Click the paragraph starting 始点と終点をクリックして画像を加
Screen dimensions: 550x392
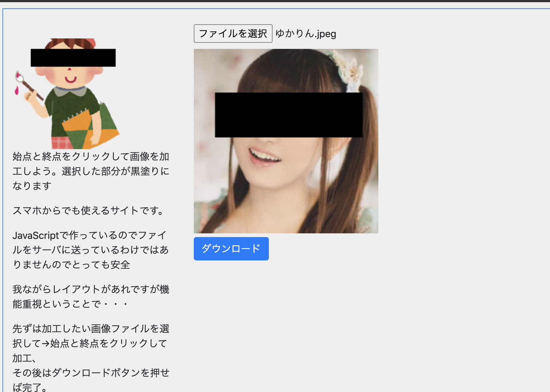point(91,171)
